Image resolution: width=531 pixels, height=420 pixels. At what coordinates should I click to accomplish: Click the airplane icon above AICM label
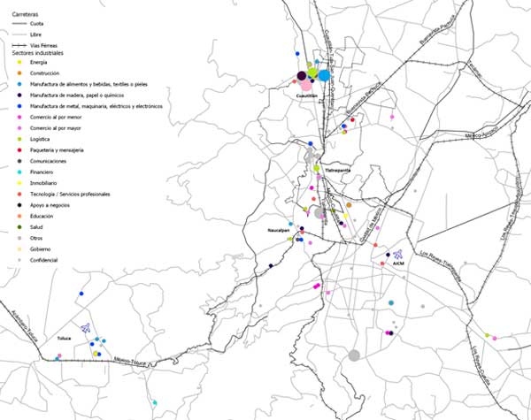click(398, 254)
